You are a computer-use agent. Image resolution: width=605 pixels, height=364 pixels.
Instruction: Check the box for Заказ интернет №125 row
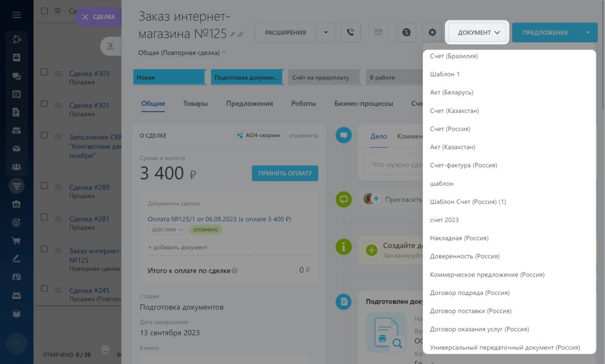tap(44, 249)
